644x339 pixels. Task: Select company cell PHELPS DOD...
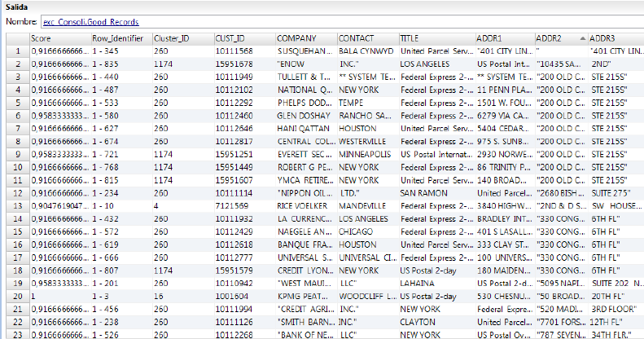pos(306,103)
